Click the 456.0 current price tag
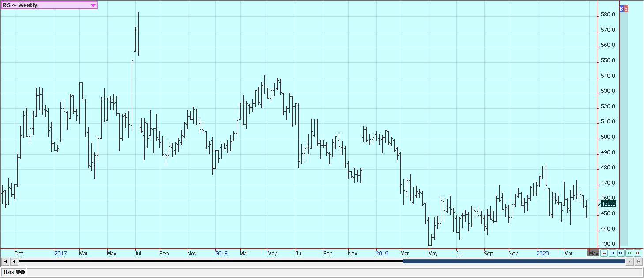 click(608, 203)
